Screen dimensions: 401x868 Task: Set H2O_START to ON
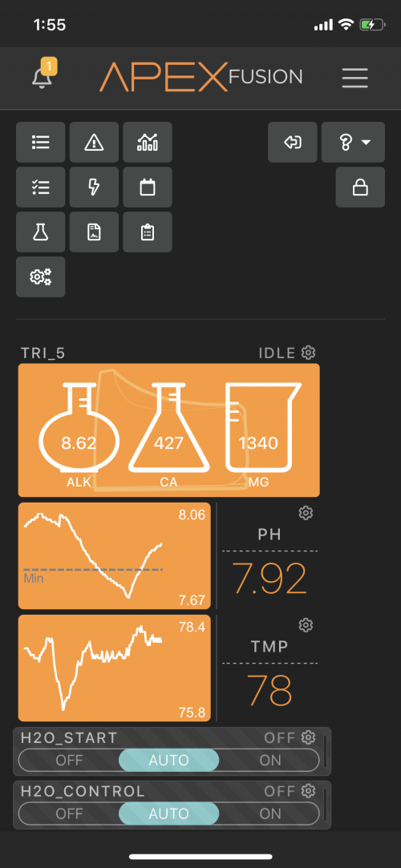click(270, 760)
